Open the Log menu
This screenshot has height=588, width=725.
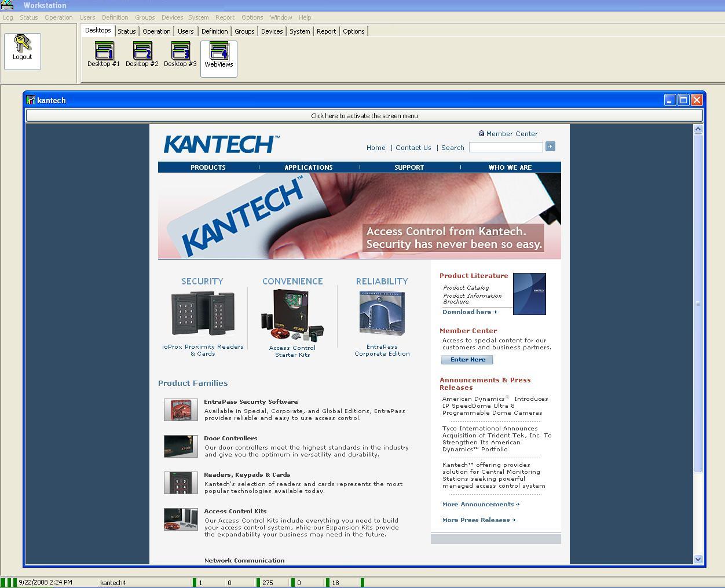coord(8,17)
